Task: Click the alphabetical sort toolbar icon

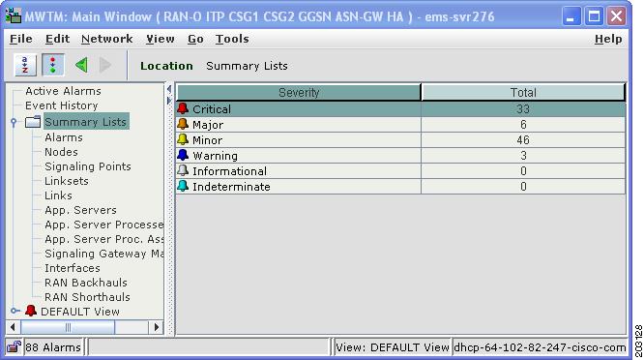Action: (x=25, y=65)
